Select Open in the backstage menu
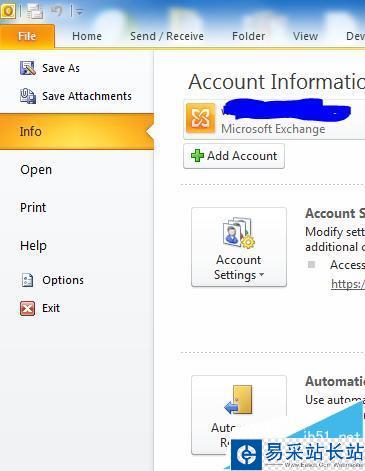 point(36,170)
